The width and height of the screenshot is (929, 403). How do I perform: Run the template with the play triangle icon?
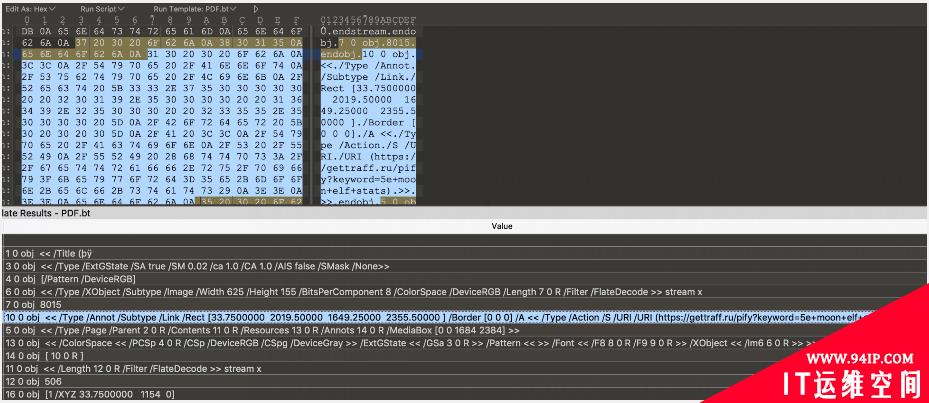(255, 9)
